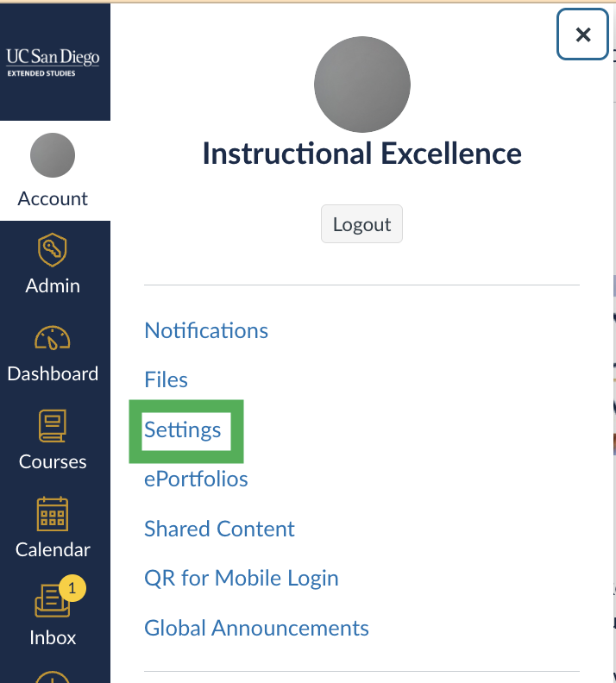Open QR for Mobile Login

tap(241, 578)
